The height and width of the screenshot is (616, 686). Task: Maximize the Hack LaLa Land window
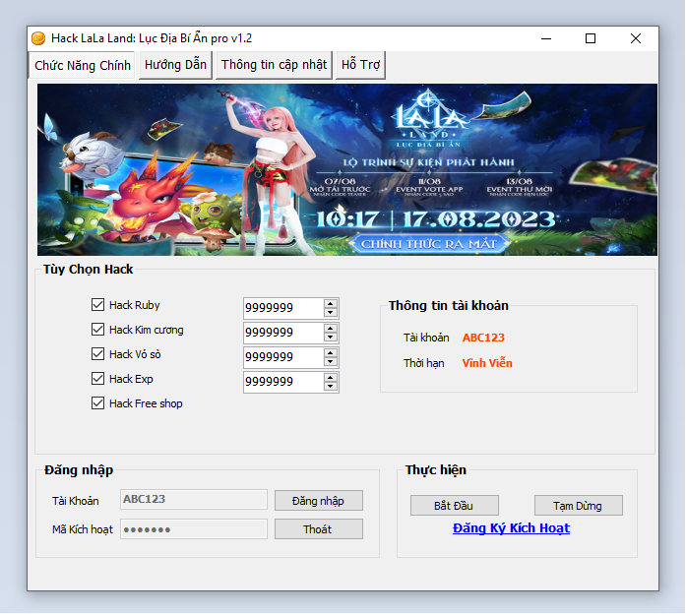pos(591,38)
